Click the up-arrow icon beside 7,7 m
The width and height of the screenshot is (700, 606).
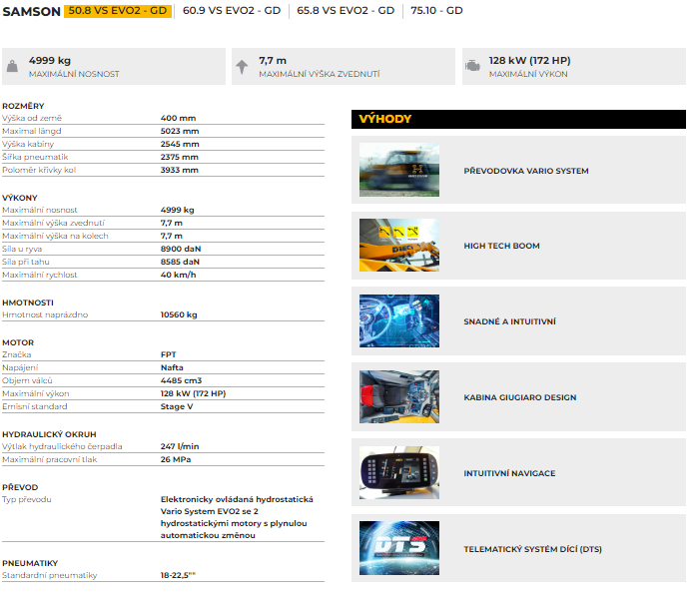242,67
